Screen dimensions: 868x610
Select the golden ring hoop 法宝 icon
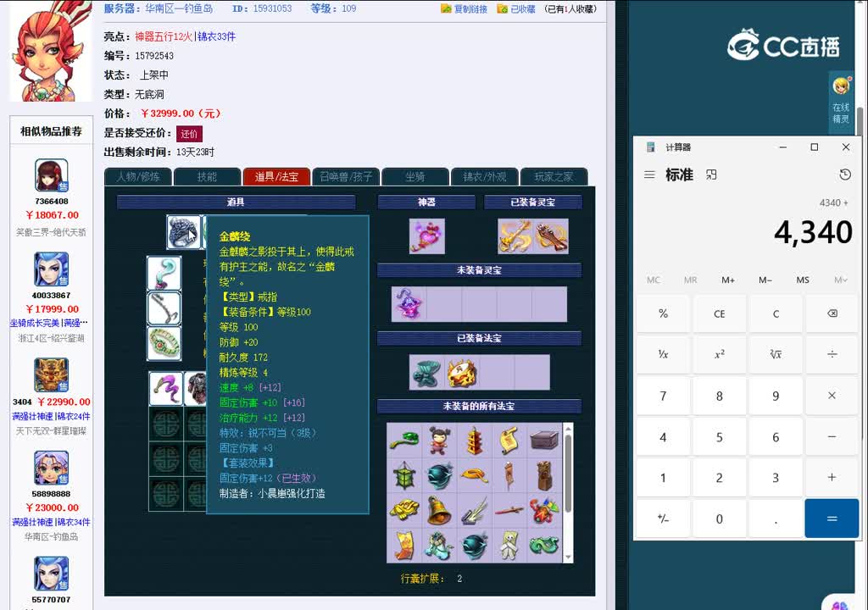click(475, 475)
